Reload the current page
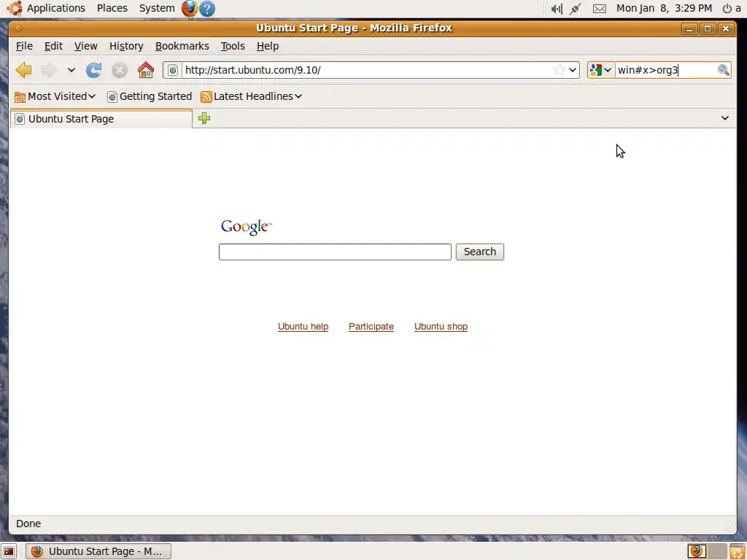 (x=94, y=70)
